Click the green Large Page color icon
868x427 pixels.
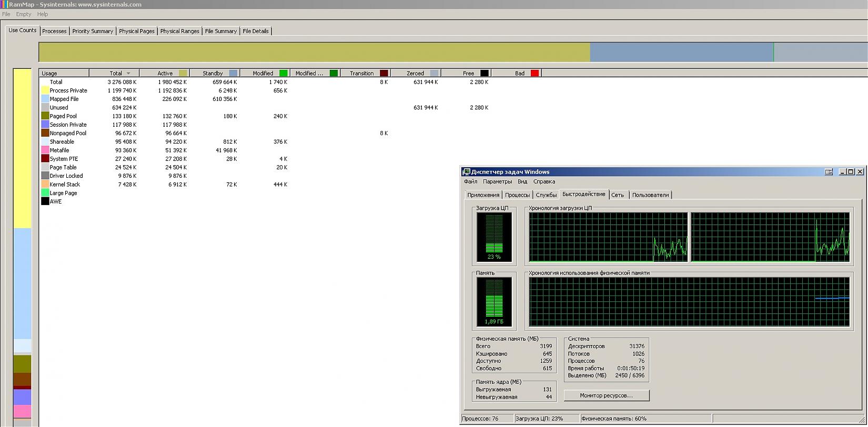pyautogui.click(x=45, y=193)
